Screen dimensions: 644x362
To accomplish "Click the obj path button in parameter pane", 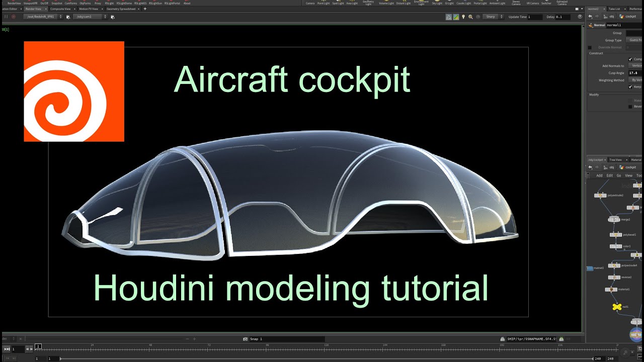I will pyautogui.click(x=609, y=17).
